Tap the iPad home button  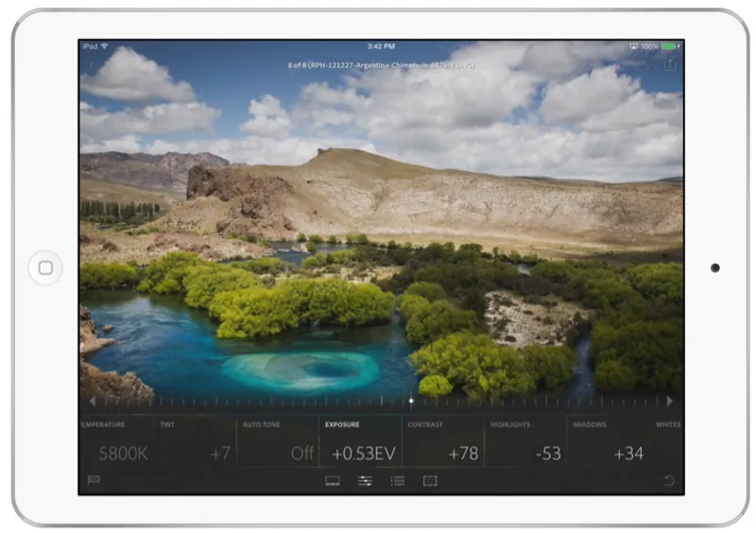click(45, 267)
